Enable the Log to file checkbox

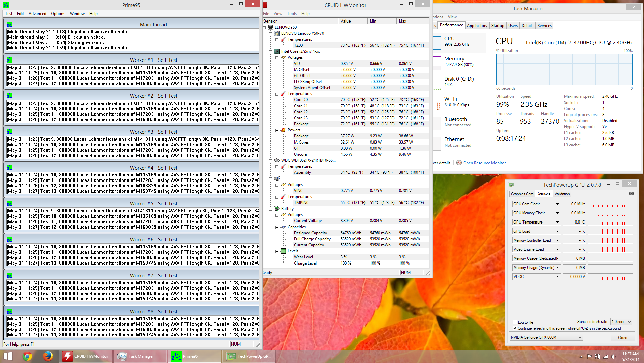(515, 322)
